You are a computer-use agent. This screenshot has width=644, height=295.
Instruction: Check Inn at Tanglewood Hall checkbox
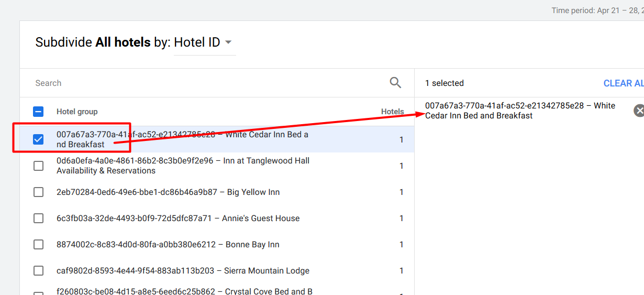pyautogui.click(x=38, y=166)
